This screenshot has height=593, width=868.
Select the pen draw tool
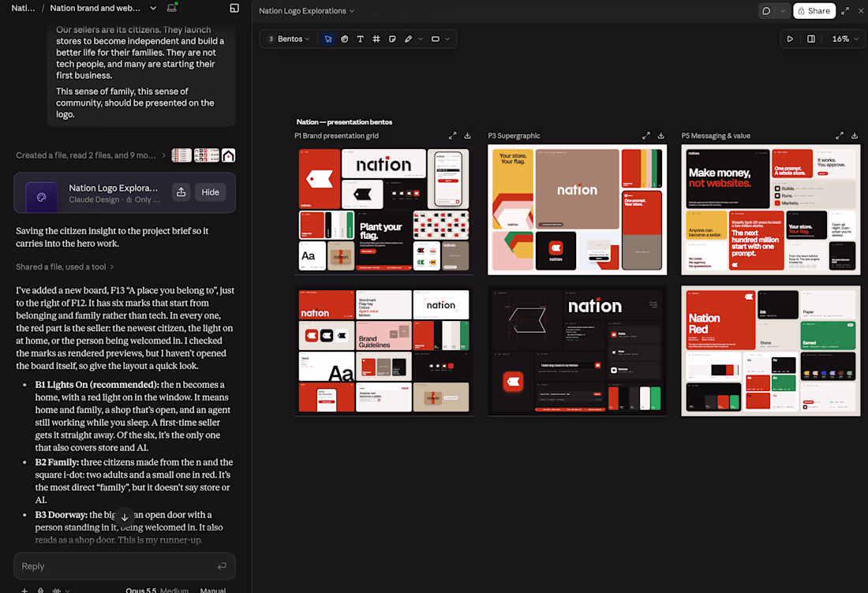[409, 39]
